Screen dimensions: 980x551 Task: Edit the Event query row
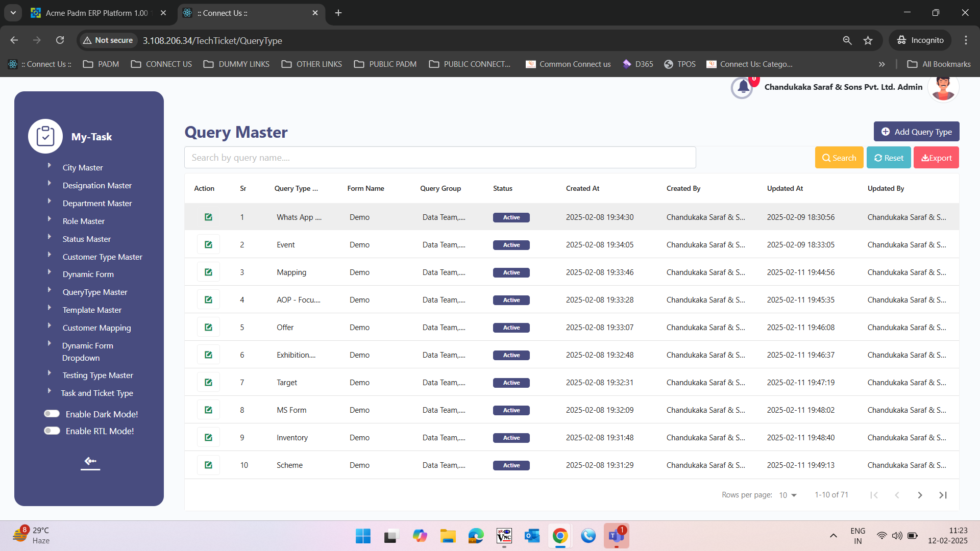pos(208,244)
